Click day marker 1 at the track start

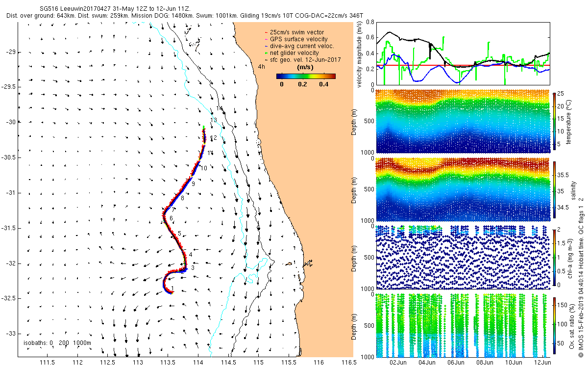(x=172, y=289)
